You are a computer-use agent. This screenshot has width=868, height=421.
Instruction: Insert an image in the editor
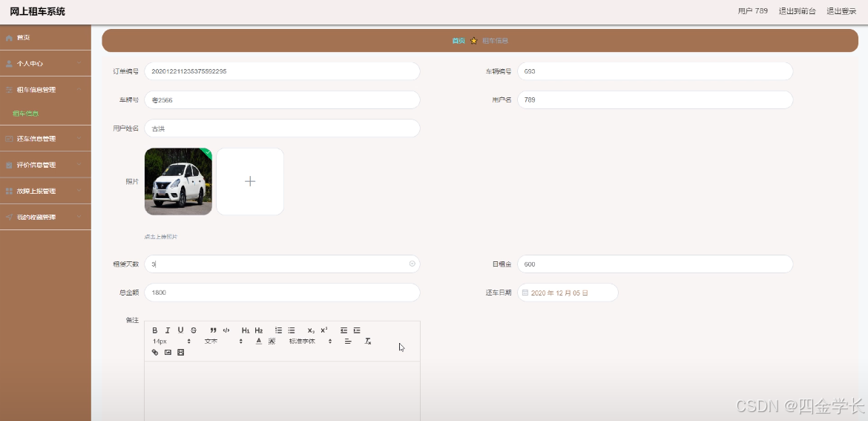[x=168, y=352]
